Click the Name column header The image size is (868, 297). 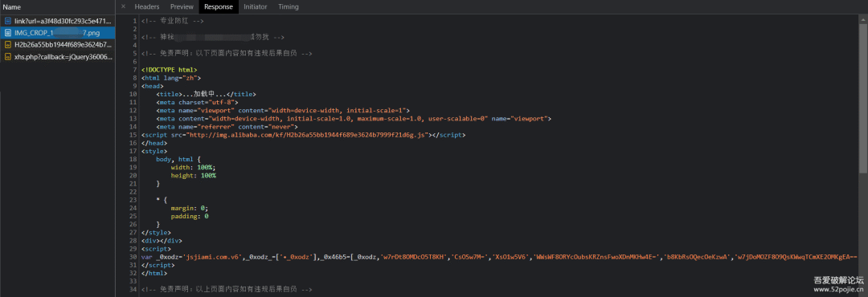coord(12,7)
